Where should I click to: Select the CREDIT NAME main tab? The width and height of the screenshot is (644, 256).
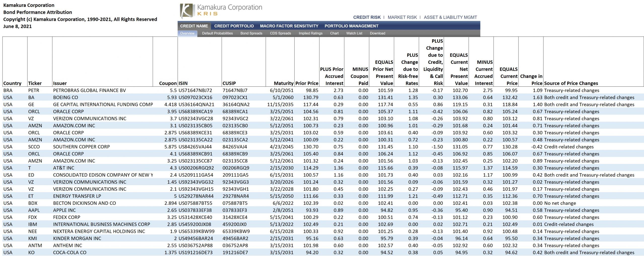(x=194, y=26)
